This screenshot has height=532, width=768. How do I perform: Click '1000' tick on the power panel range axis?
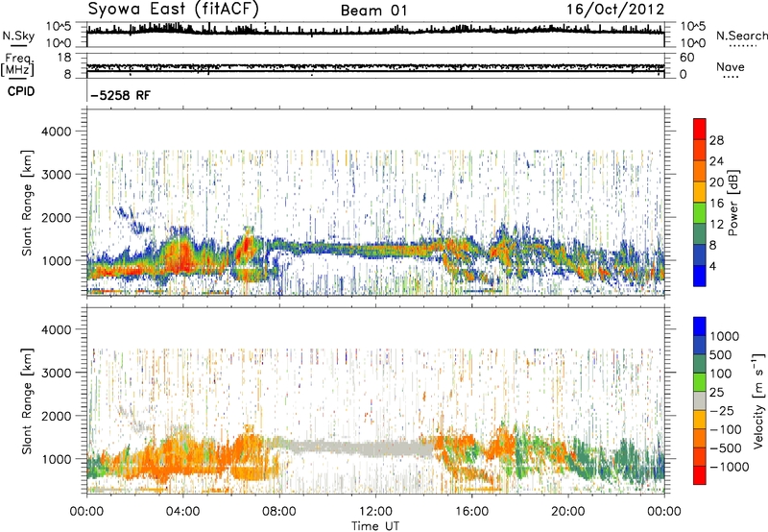tap(57, 260)
